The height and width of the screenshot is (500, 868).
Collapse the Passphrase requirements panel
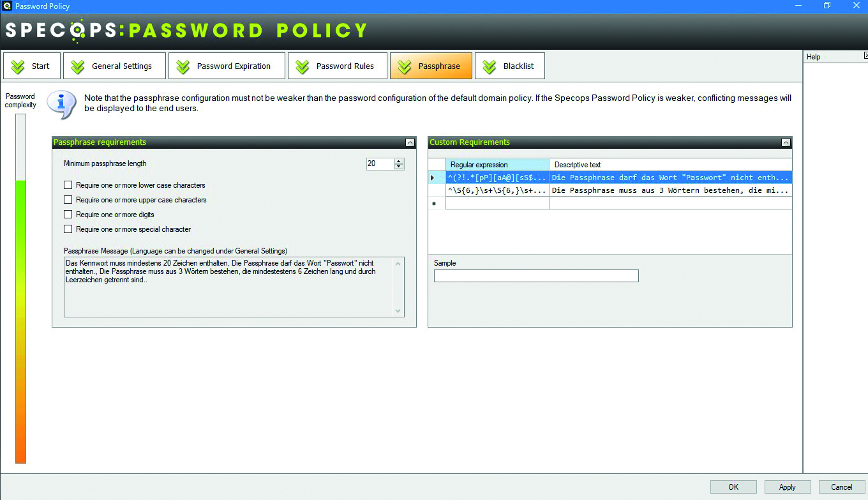point(409,142)
